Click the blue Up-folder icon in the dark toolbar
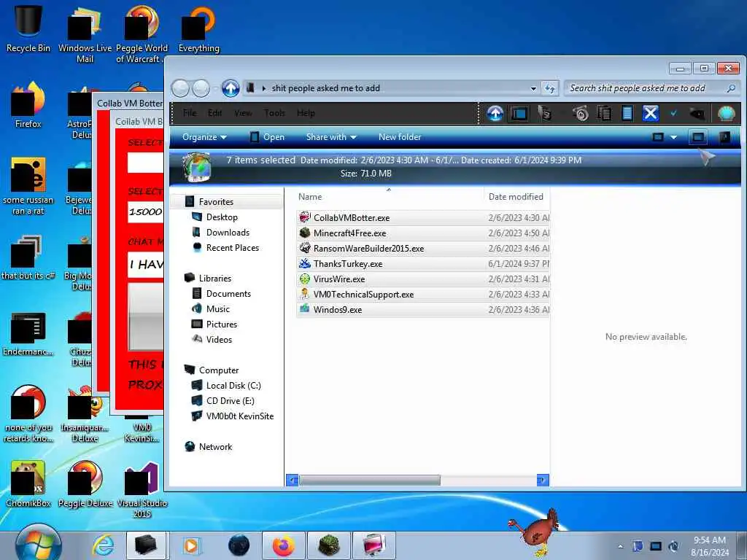Image resolution: width=747 pixels, height=560 pixels. pos(495,113)
